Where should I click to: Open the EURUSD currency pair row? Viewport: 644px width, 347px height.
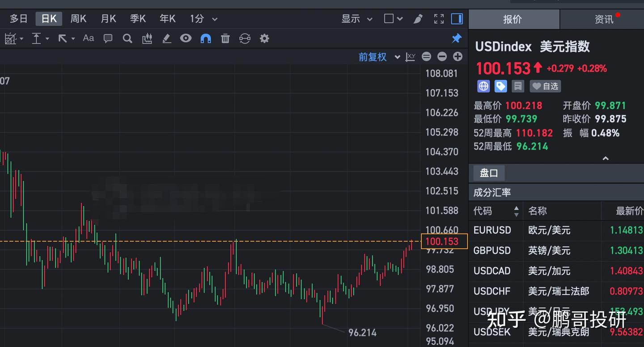(492, 230)
